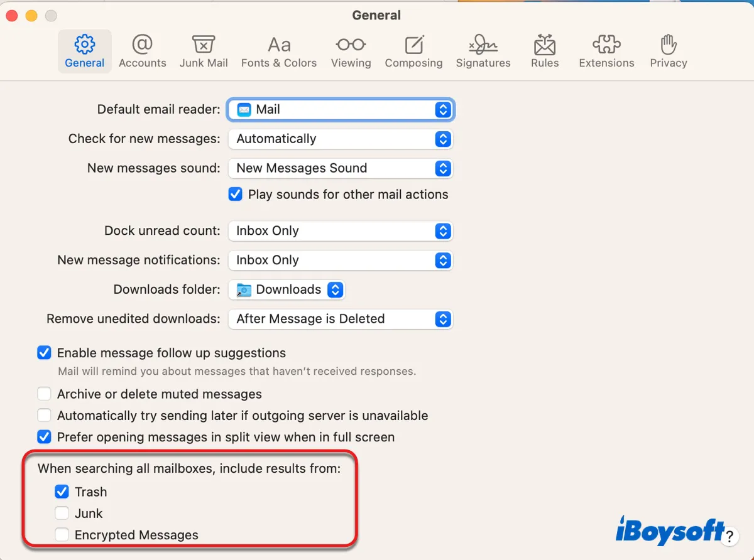Open the Accounts pane
Image resolution: width=754 pixels, height=560 pixels.
pyautogui.click(x=143, y=51)
